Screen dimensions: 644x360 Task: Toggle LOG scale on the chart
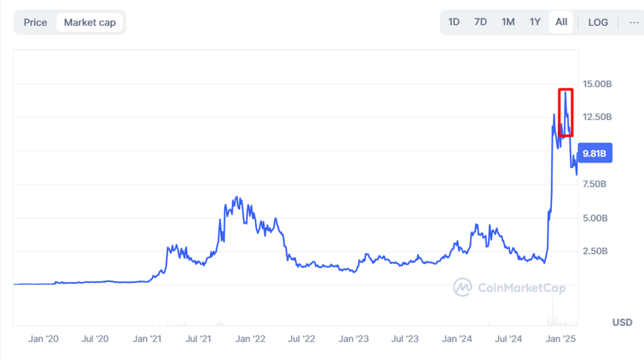598,22
